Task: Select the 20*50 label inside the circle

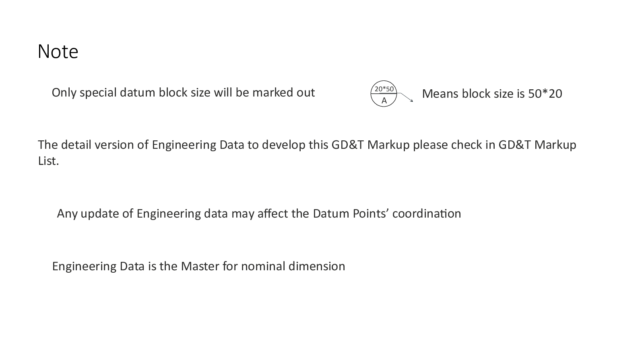Action: pyautogui.click(x=384, y=89)
